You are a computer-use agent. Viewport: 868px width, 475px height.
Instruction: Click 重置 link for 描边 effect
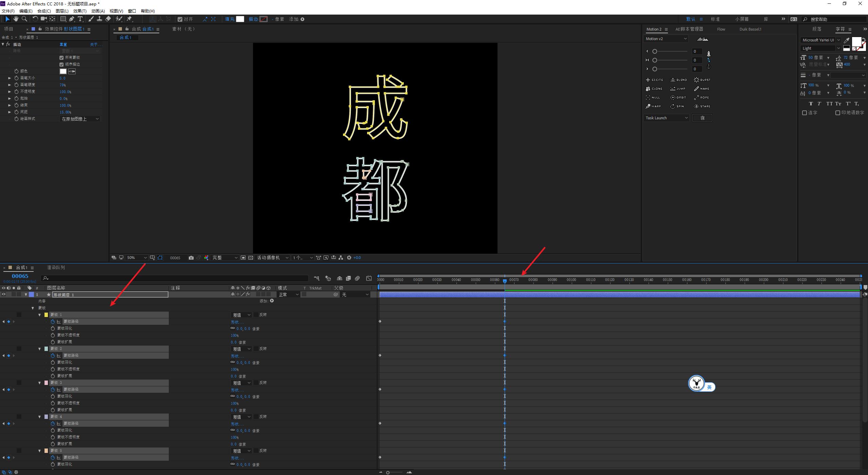63,45
